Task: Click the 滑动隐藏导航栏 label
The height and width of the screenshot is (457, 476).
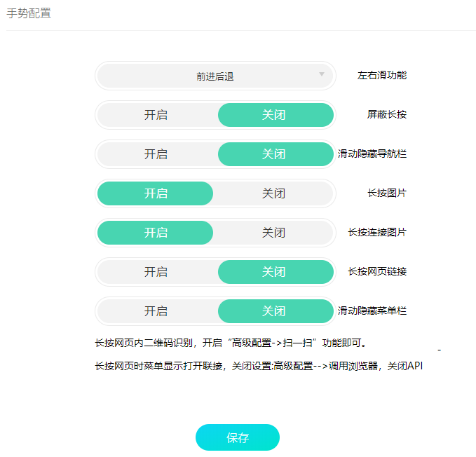Action: tap(372, 154)
